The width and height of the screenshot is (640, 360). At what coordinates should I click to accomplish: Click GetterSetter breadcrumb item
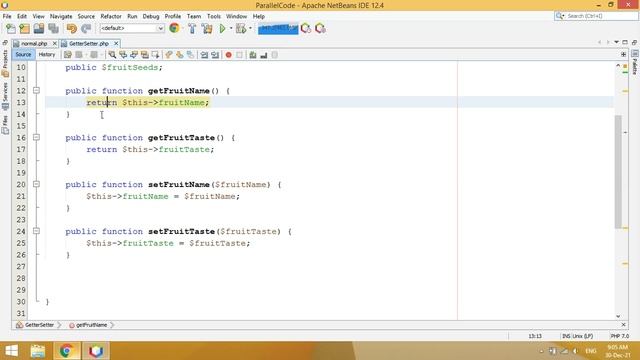click(x=35, y=325)
